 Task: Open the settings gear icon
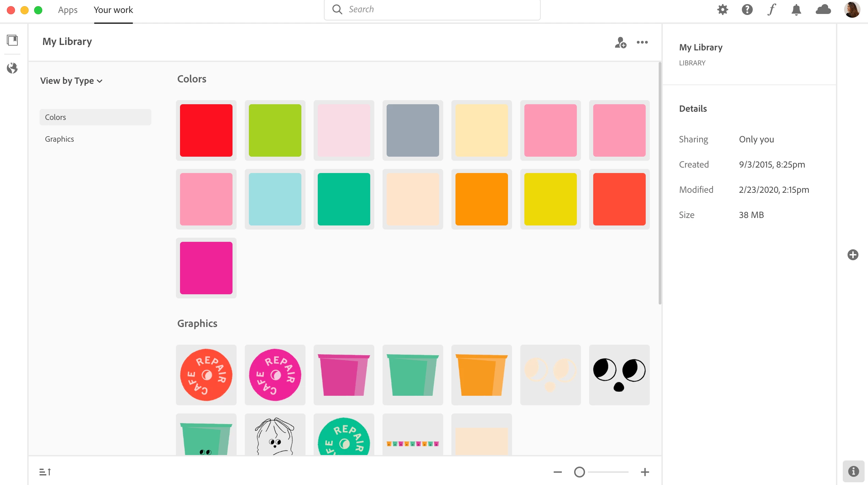pos(722,10)
